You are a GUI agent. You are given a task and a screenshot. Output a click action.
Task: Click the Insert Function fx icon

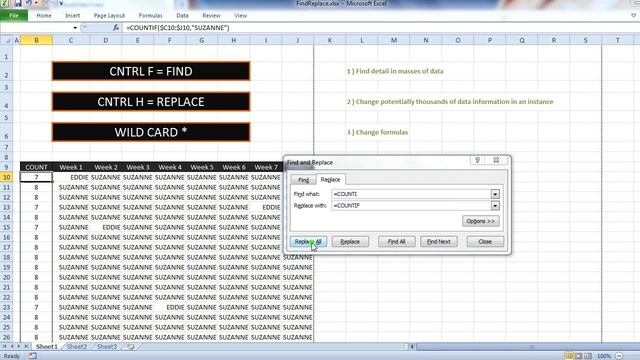116,27
